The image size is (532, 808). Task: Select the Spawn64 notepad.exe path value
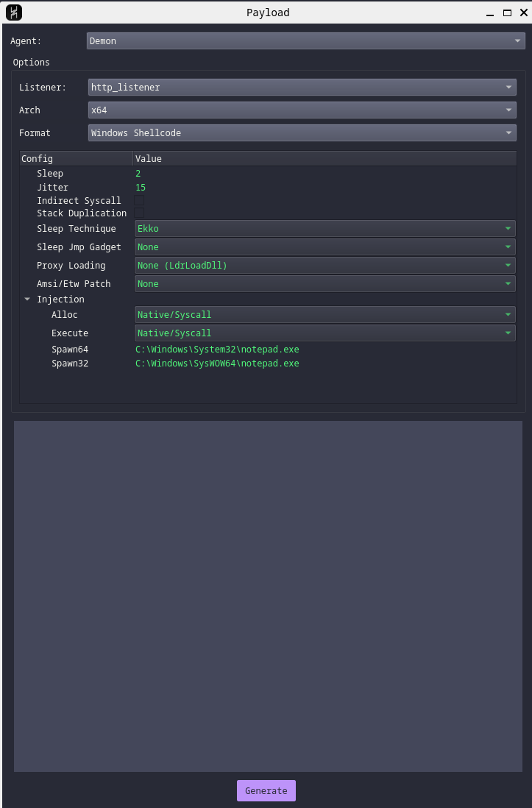point(217,350)
